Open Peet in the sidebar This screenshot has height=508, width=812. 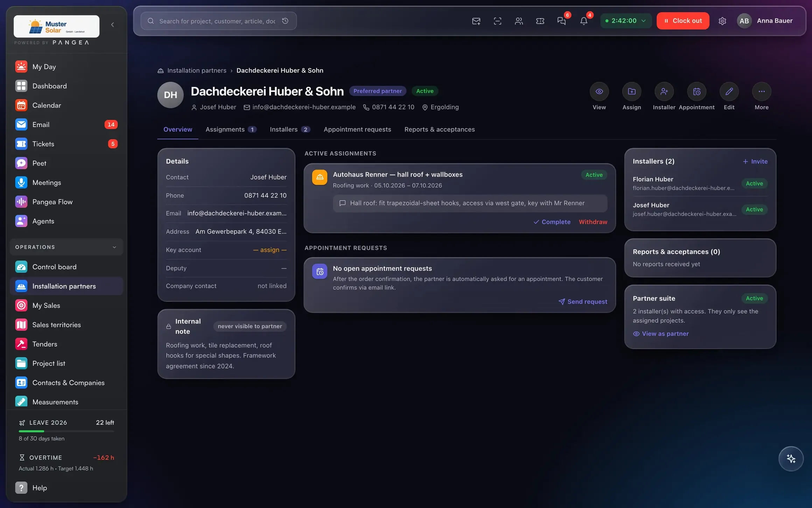tap(66, 163)
